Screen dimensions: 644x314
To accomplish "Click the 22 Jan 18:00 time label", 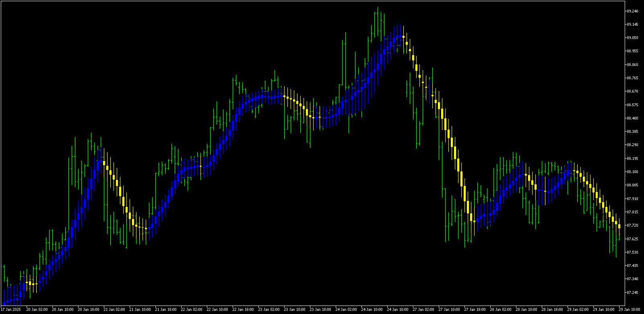I will point(243,310).
